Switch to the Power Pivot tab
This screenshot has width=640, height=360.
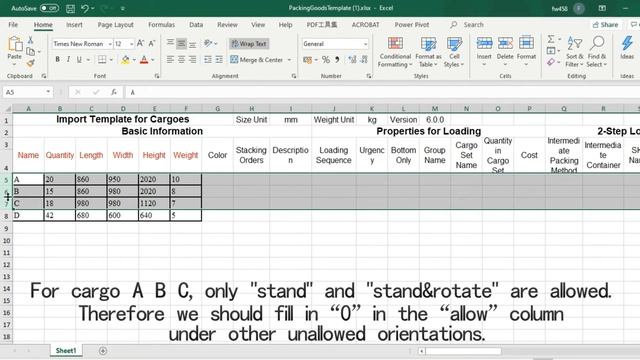point(411,25)
